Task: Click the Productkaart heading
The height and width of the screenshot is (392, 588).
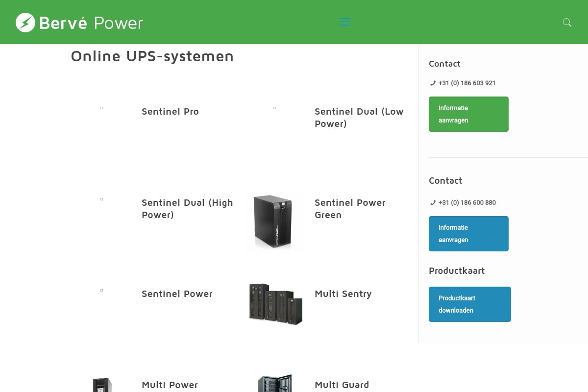Action: point(457,270)
